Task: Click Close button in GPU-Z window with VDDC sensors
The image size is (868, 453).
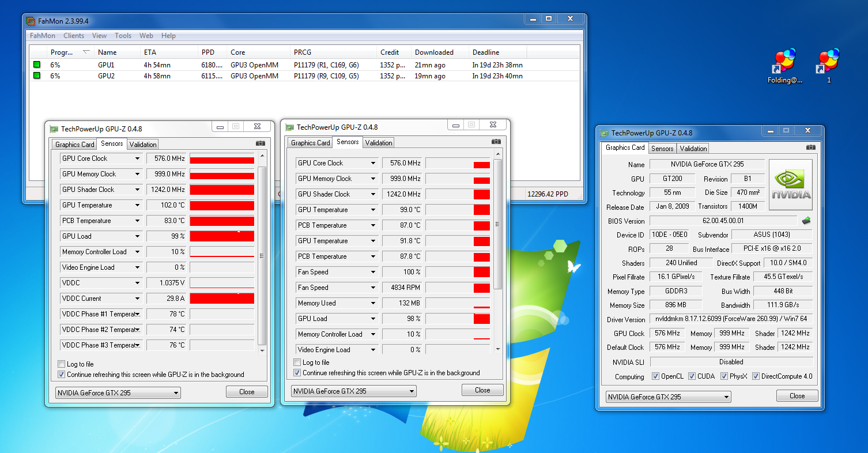Action: coord(247,392)
